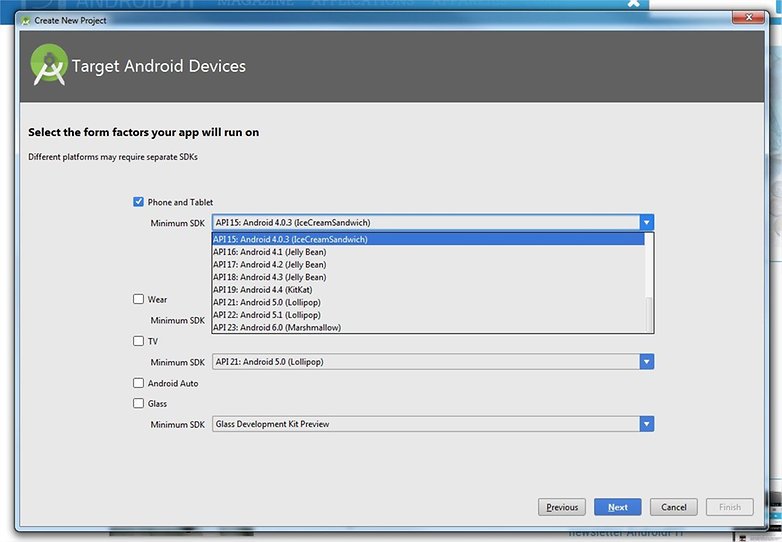Screen dimensions: 782x542
Task: Select API 21: Android 5.0 (Lollipop) in list
Action: tap(428, 302)
